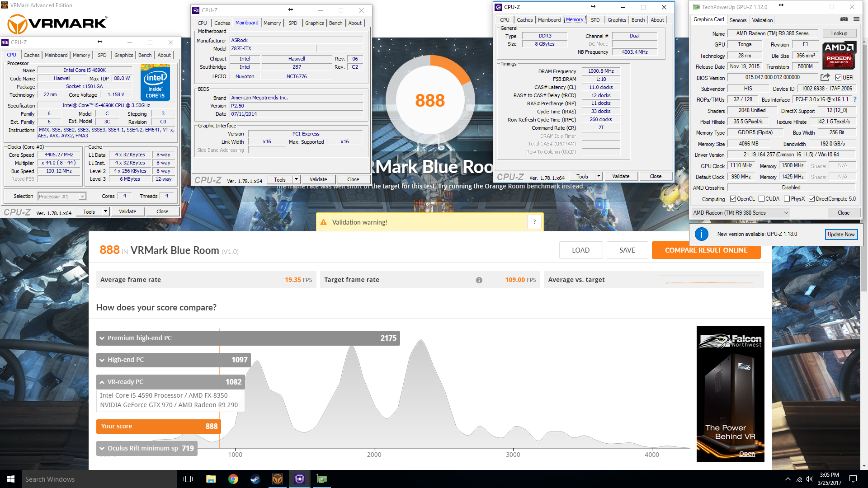
Task: Click the network icon in system tray
Action: tap(799, 479)
